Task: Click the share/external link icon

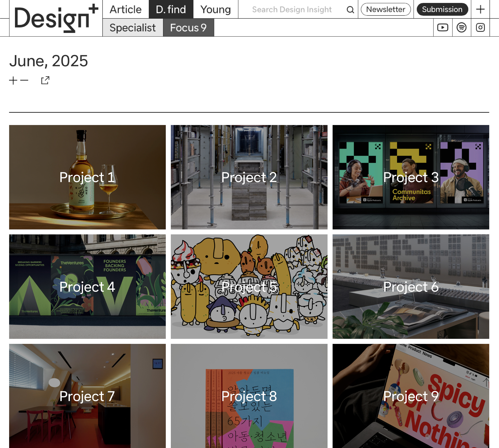Action: (45, 80)
